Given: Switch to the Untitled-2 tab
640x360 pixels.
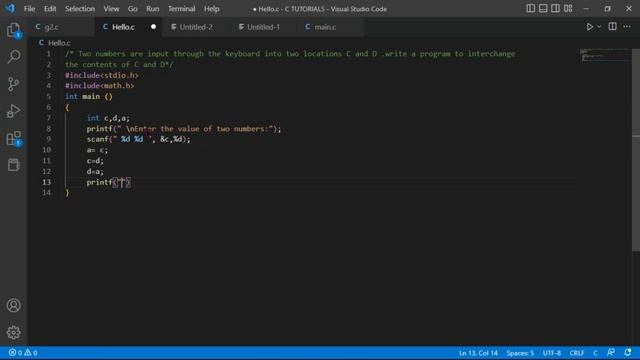Looking at the screenshot, I should pyautogui.click(x=196, y=27).
